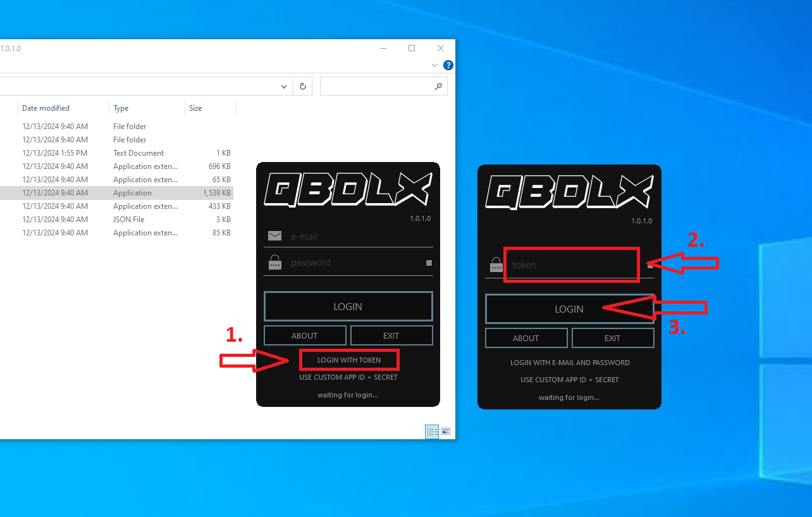812x517 pixels.
Task: Switch to the large thumbnails view icon
Action: tap(446, 432)
